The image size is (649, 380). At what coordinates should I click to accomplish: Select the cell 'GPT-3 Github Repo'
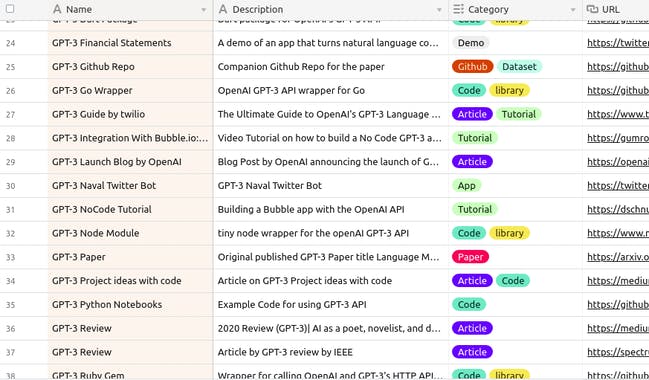130,67
